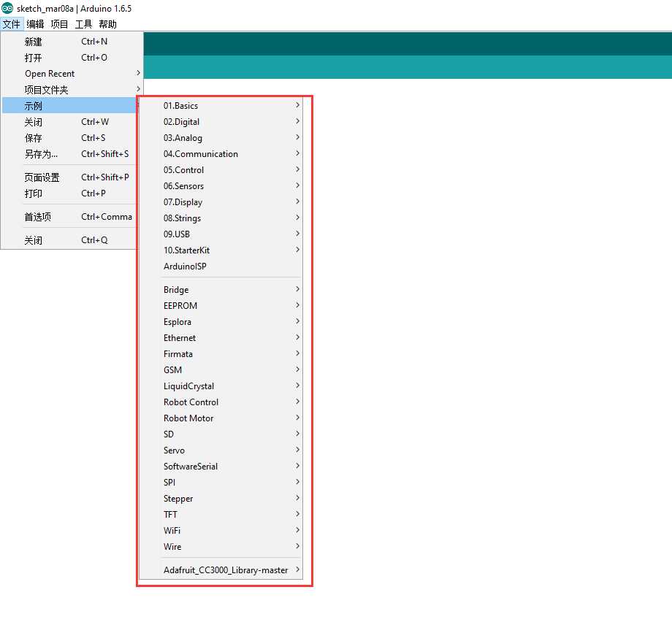This screenshot has height=644, width=672.
Task: Expand the 07.Display examples submenu
Action: point(221,202)
